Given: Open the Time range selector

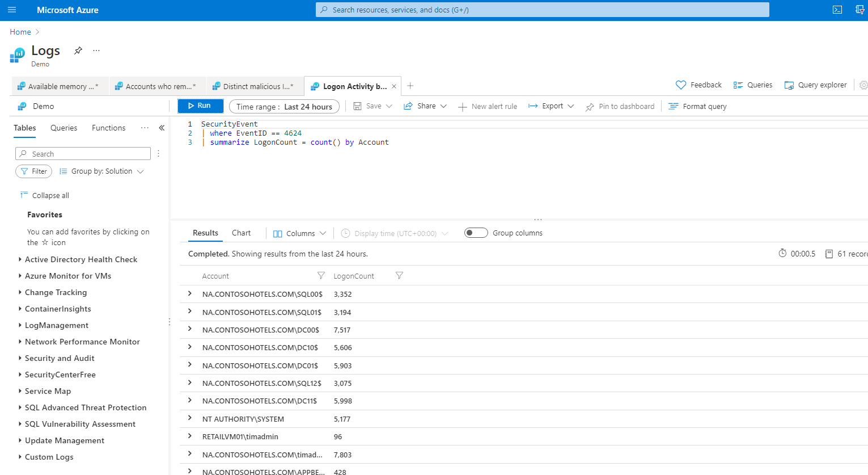Looking at the screenshot, I should pyautogui.click(x=283, y=106).
